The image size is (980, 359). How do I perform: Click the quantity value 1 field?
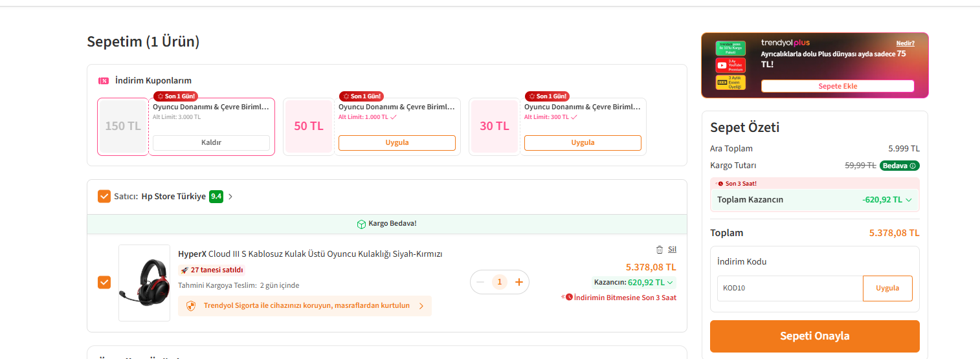[499, 282]
